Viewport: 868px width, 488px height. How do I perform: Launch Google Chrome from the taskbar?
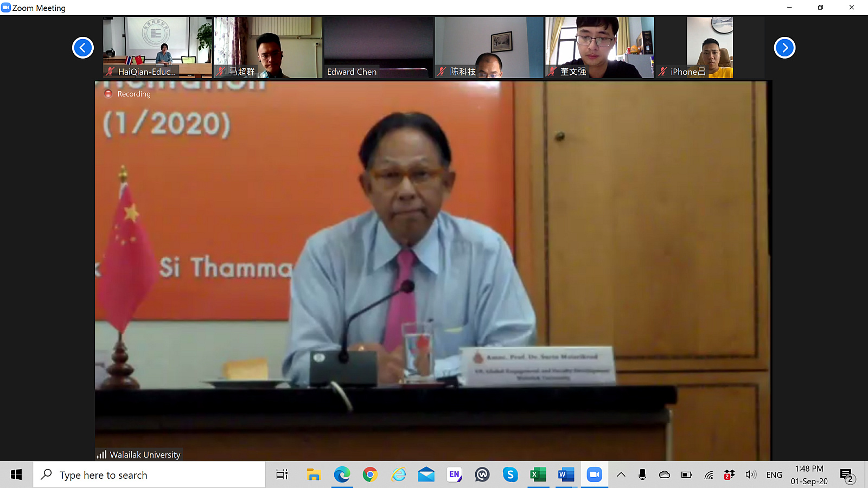tap(370, 475)
